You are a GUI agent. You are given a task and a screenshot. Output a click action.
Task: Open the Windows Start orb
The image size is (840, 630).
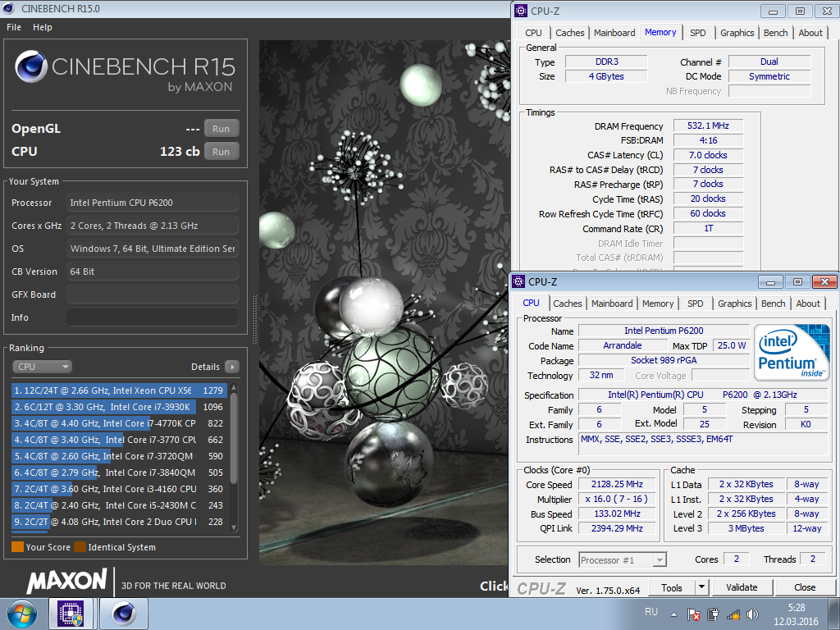[x=21, y=614]
